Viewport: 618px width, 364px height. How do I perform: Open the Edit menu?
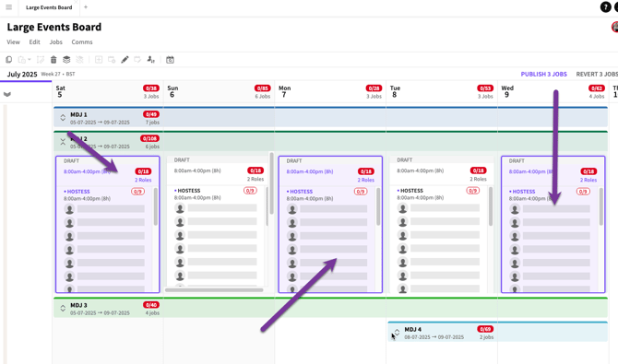tap(35, 41)
